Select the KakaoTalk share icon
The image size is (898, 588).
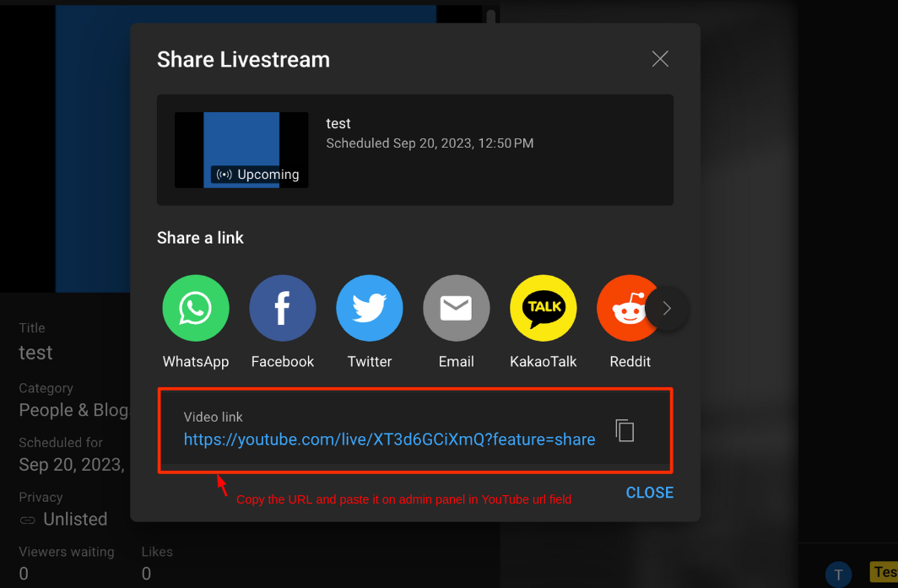click(544, 308)
